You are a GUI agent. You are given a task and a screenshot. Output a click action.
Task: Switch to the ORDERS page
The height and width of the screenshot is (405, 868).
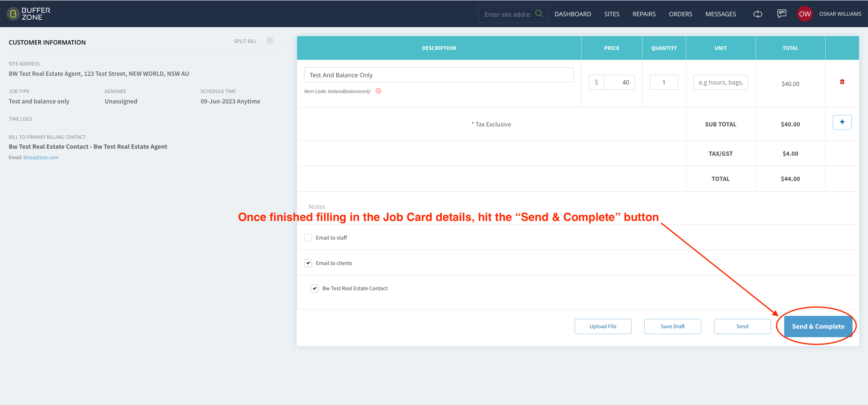680,14
